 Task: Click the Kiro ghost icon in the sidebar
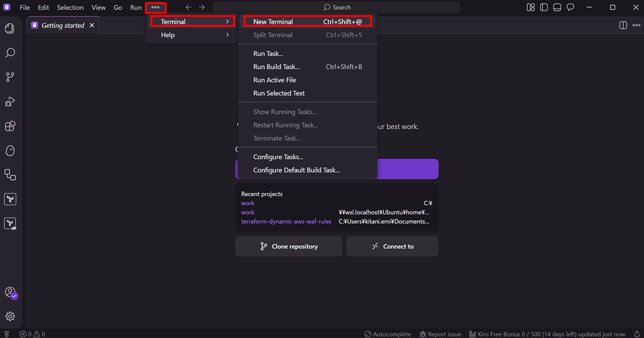pyautogui.click(x=10, y=151)
